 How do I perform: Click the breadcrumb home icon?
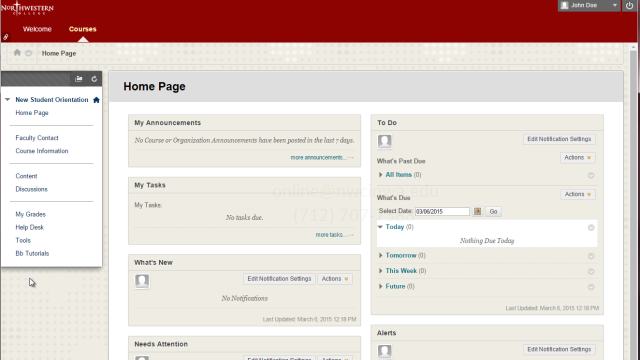pos(17,53)
